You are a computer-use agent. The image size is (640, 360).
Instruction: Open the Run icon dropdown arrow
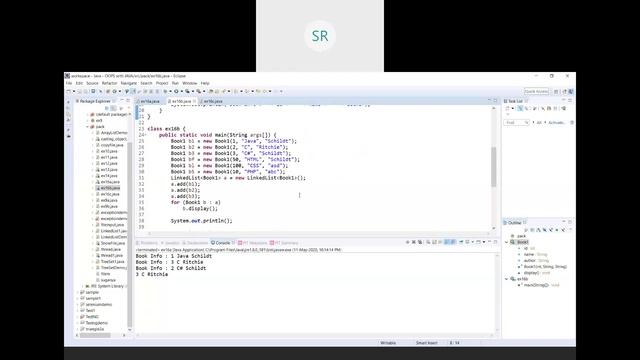point(181,91)
